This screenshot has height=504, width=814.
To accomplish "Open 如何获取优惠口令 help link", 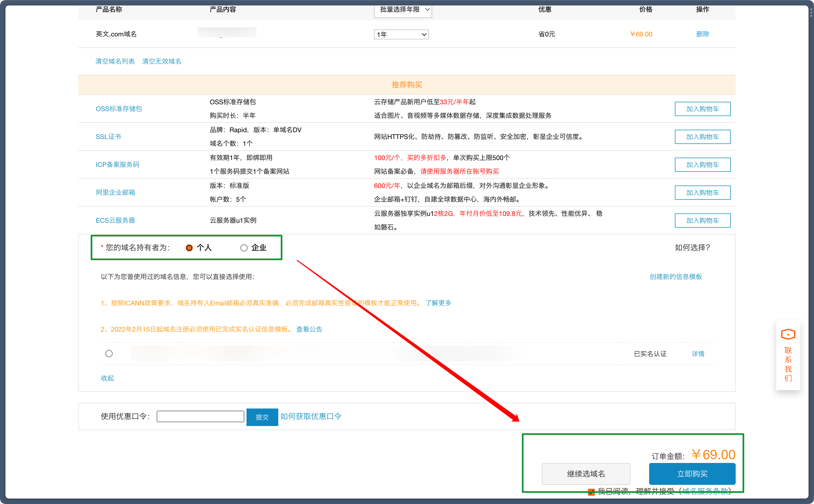I will (311, 416).
